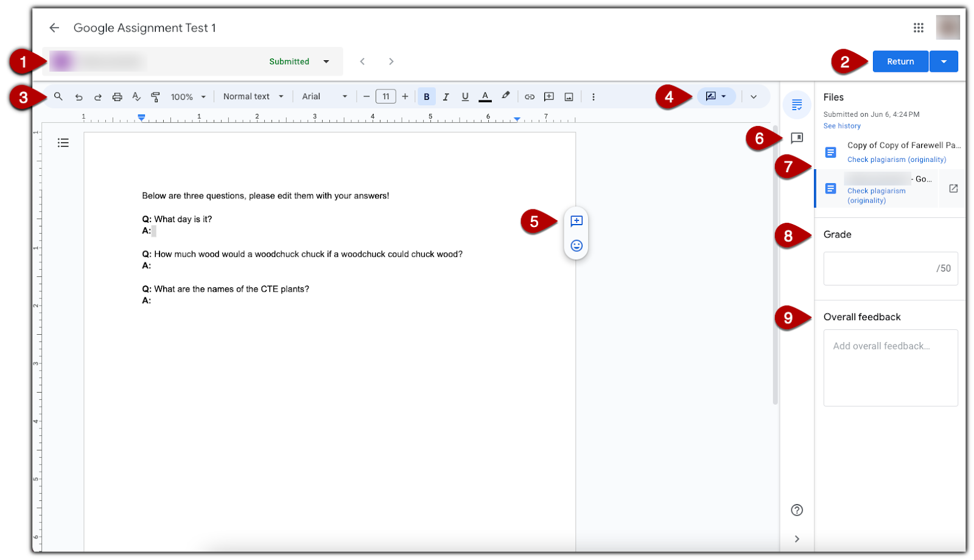
Task: Open the grading sidebar icon
Action: 797,105
